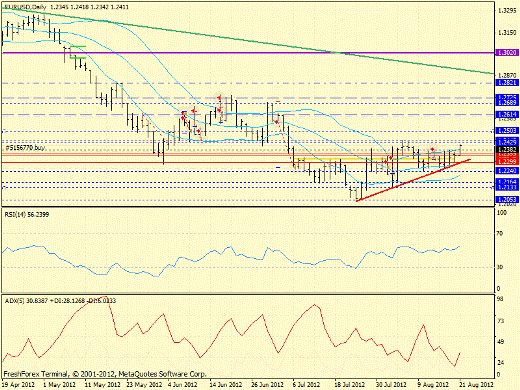Click the blue RSI curve in indicator panel

coord(231,261)
